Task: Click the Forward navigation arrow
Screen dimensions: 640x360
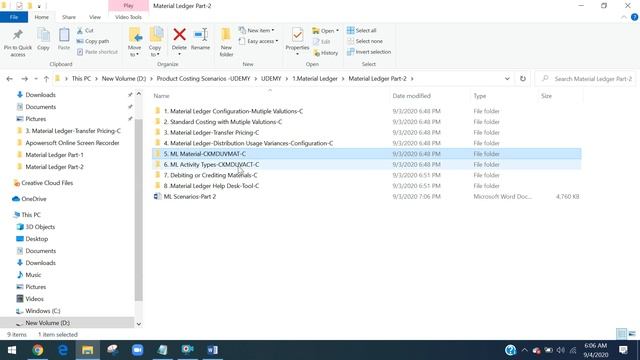Action: pos(24,79)
